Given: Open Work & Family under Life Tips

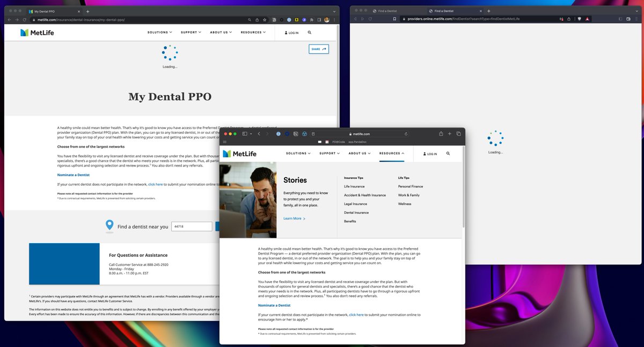Looking at the screenshot, I should point(409,195).
